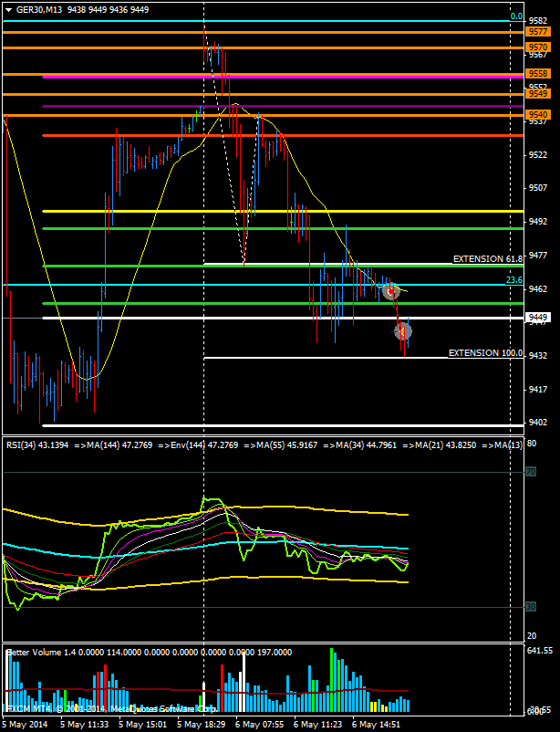Select the orange 9540 price label

coord(537,114)
